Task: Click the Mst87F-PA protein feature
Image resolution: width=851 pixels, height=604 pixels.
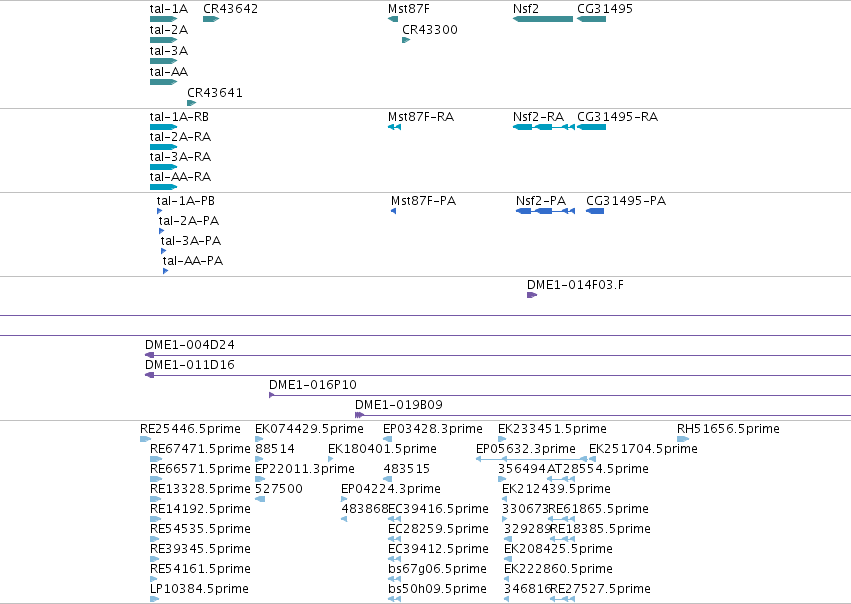Action: click(x=393, y=211)
